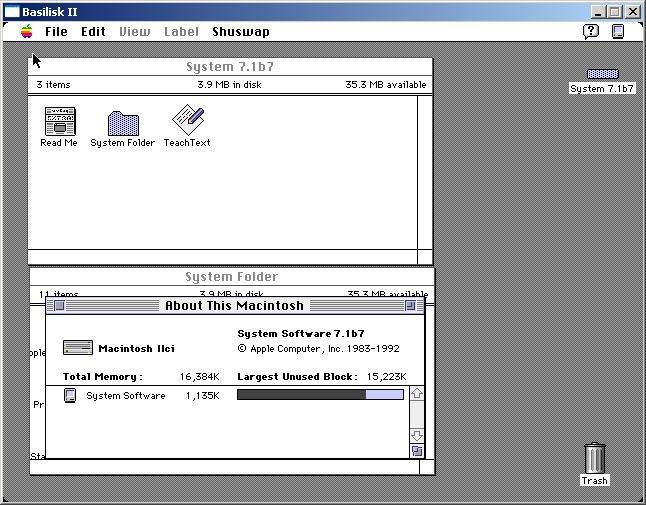Click the 'Read Me' file name label
The width and height of the screenshot is (646, 505).
point(59,143)
